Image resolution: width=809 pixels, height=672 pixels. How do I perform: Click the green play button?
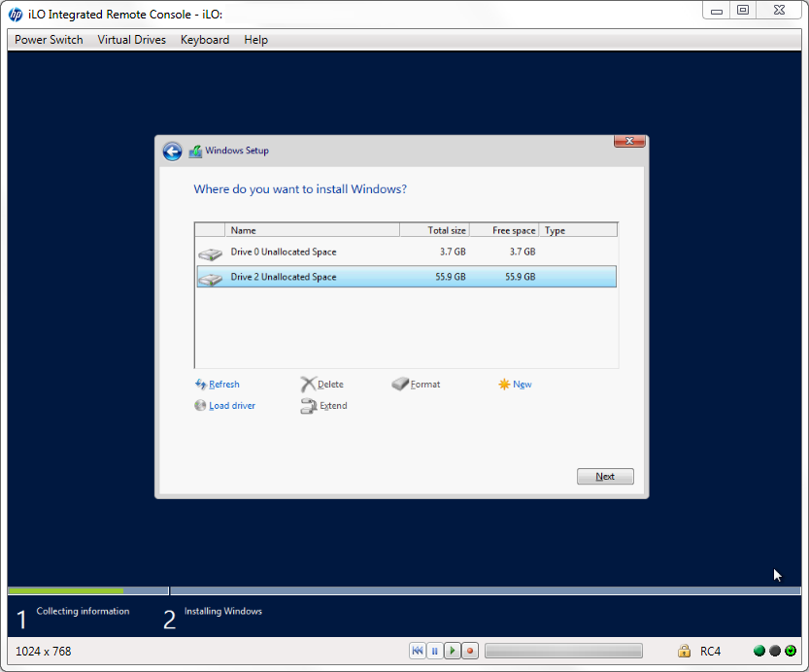click(x=453, y=651)
